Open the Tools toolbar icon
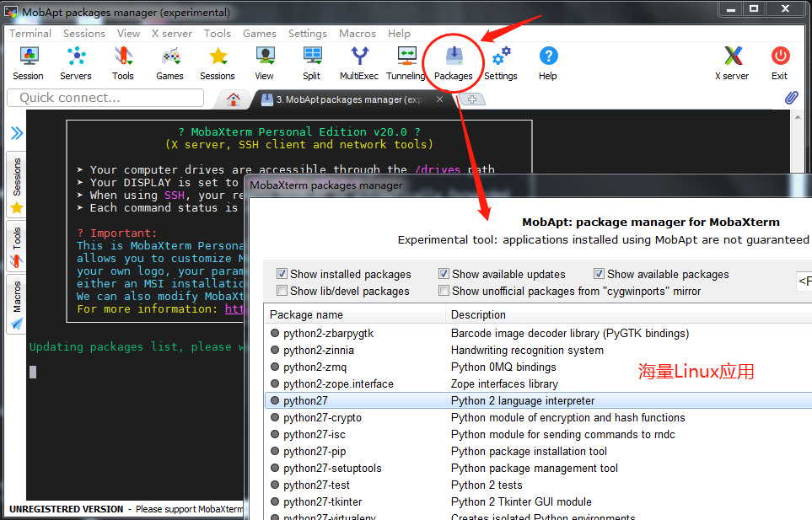This screenshot has height=520, width=812. [123, 63]
